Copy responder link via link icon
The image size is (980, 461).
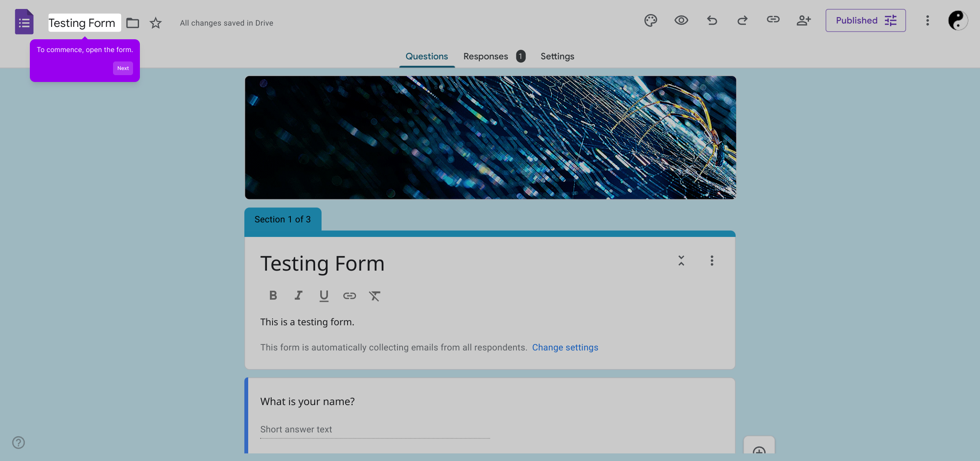pos(773,20)
